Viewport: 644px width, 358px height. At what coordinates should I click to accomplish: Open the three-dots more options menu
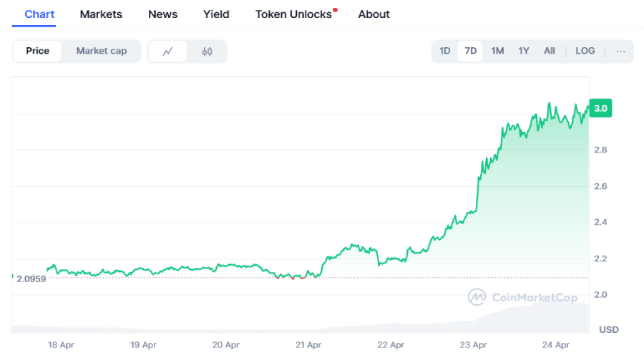click(620, 51)
